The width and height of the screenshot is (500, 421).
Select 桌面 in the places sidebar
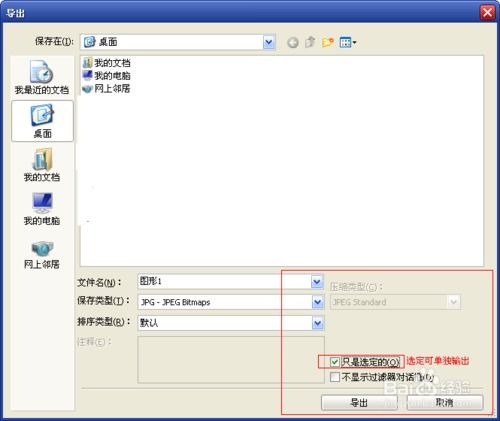click(x=42, y=121)
